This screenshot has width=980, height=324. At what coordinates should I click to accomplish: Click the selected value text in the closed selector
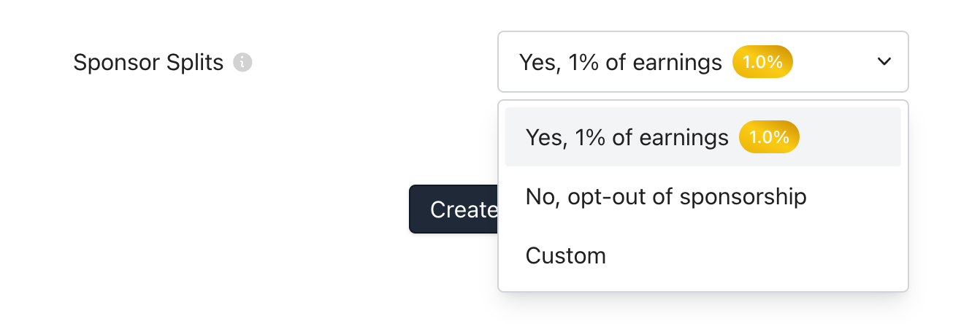coord(620,62)
